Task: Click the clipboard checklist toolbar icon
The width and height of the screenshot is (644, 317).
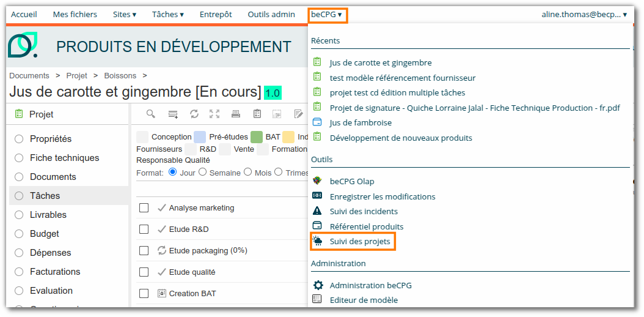Action: (257, 114)
